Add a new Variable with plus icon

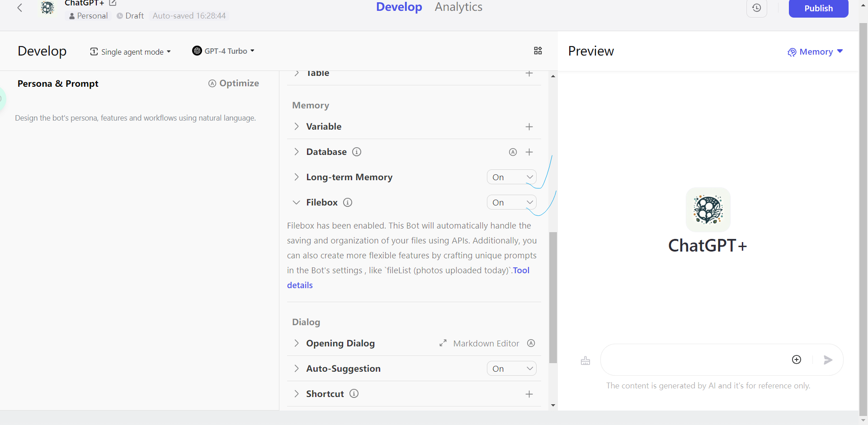529,127
